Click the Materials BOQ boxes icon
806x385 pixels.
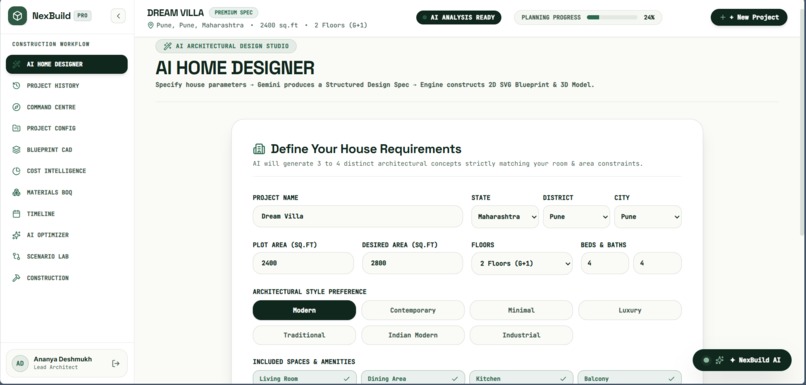tap(16, 192)
